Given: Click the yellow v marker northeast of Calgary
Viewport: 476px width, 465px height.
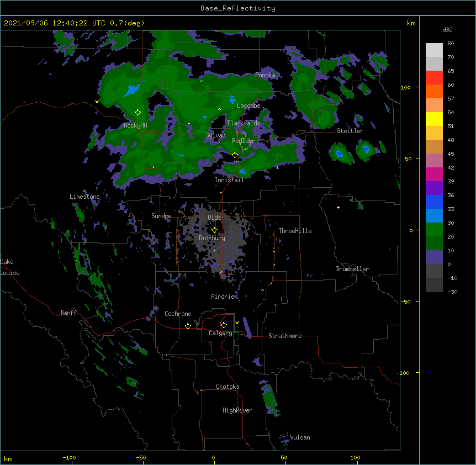Looking at the screenshot, I should pyautogui.click(x=237, y=323).
